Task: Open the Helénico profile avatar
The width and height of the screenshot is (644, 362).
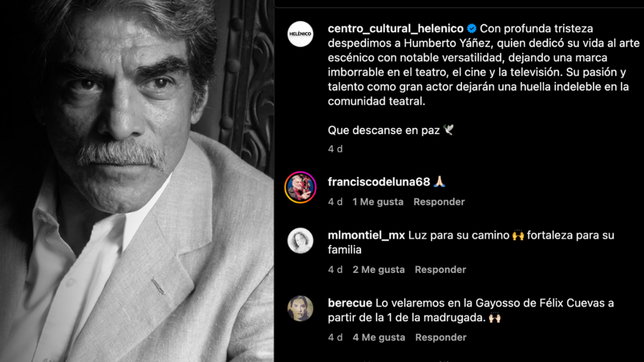Action: tap(300, 34)
